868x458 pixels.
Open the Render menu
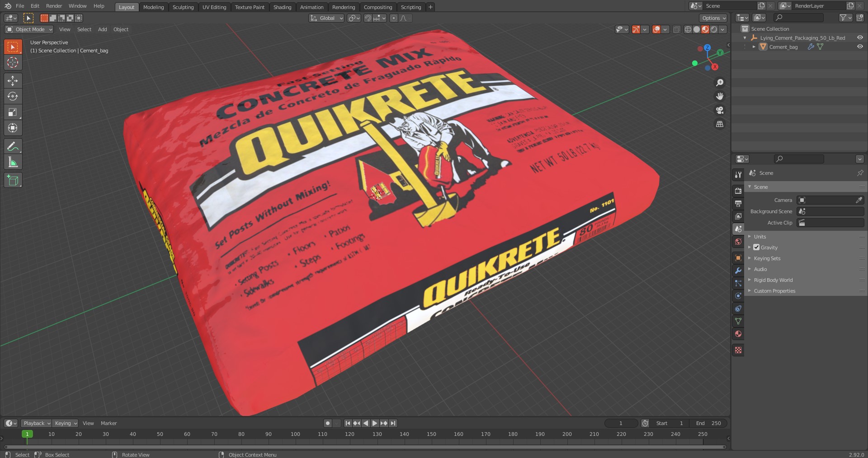[x=54, y=6]
